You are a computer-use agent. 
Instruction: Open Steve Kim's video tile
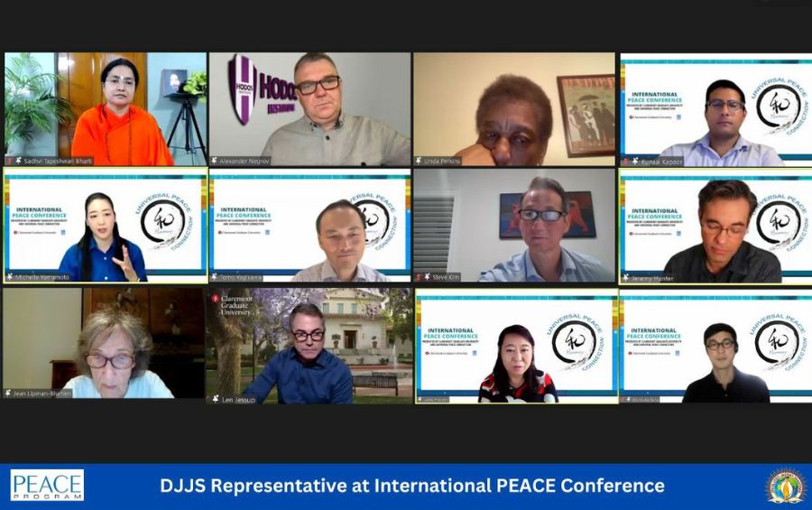coord(513,226)
